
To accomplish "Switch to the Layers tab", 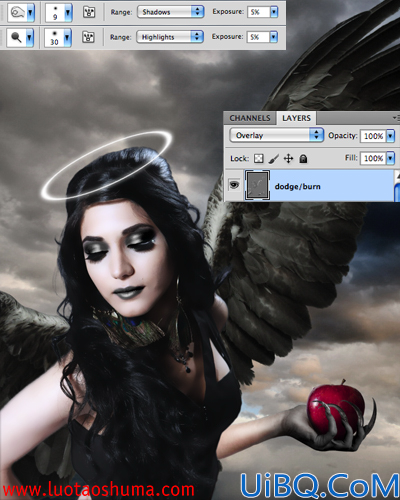I will (x=296, y=118).
